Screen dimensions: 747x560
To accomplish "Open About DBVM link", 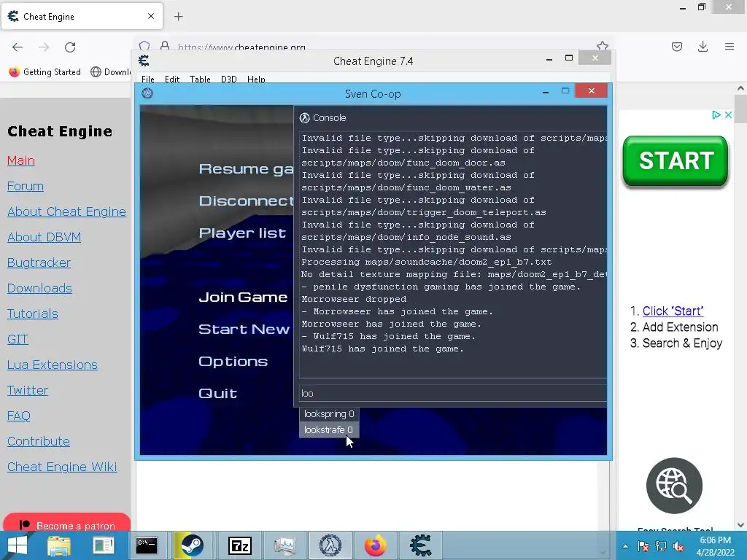I will coord(44,237).
